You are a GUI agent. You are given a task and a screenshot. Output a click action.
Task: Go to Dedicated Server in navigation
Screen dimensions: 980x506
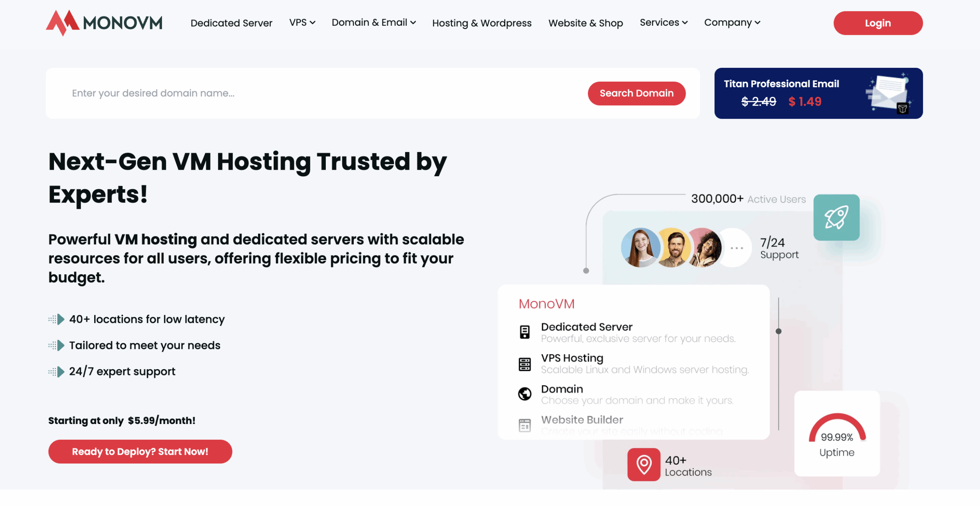tap(231, 23)
